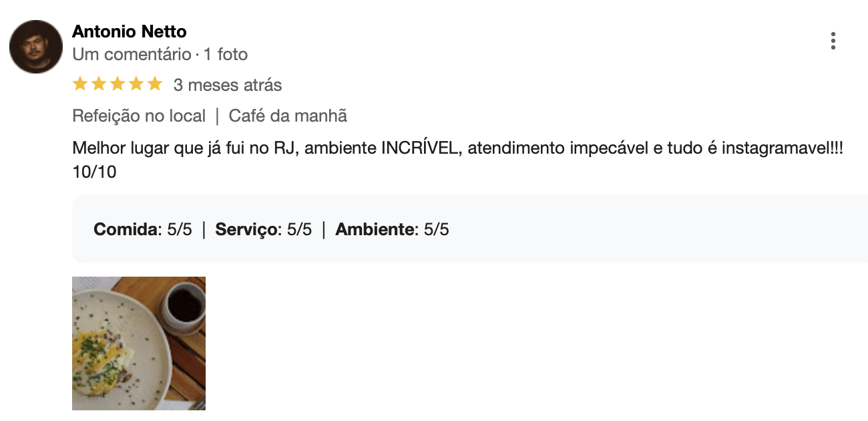Open the food plate photo thumbnail
This screenshot has width=868, height=421.
[139, 343]
